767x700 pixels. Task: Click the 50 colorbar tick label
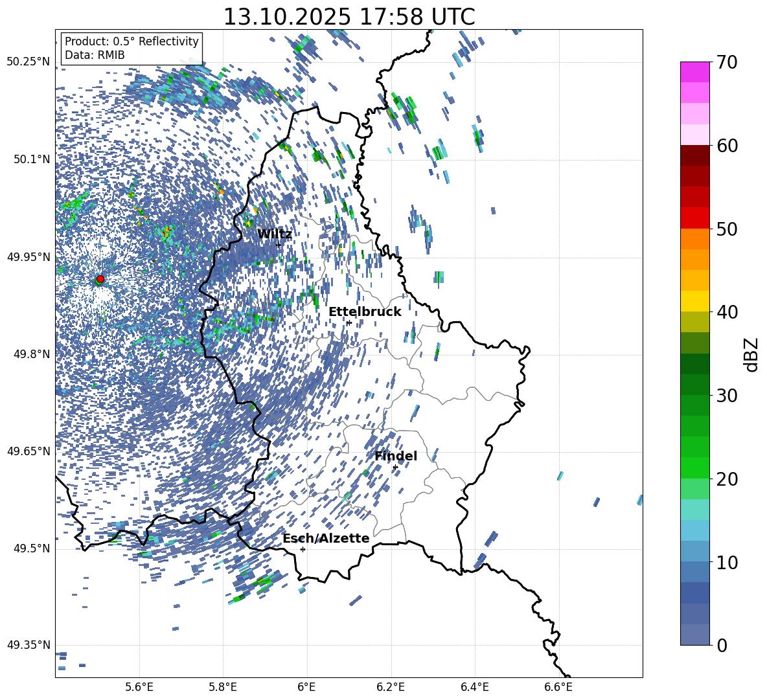coord(727,229)
